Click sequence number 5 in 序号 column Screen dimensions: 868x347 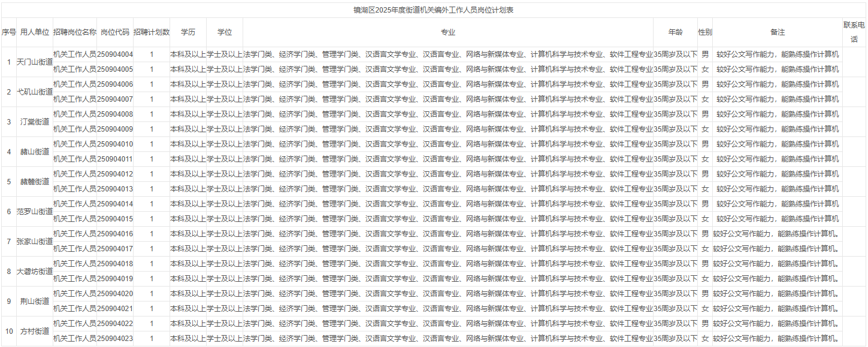tap(8, 181)
